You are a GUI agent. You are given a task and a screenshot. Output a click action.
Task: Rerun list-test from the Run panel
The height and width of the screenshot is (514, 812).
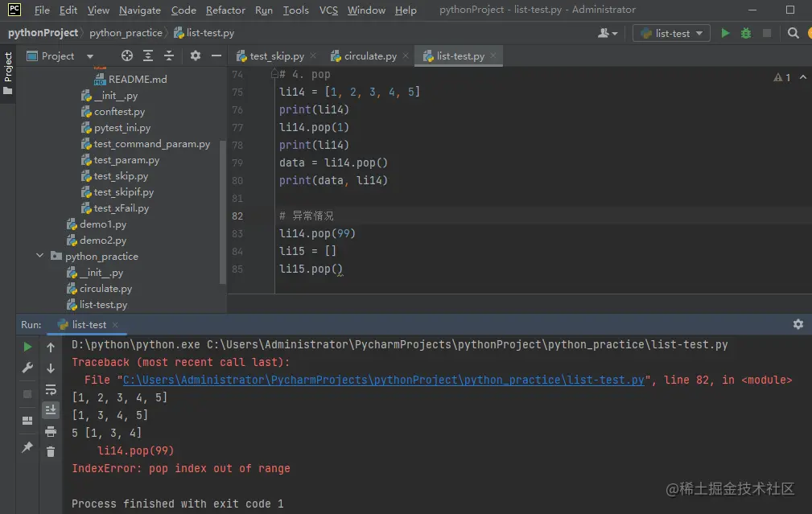click(27, 347)
